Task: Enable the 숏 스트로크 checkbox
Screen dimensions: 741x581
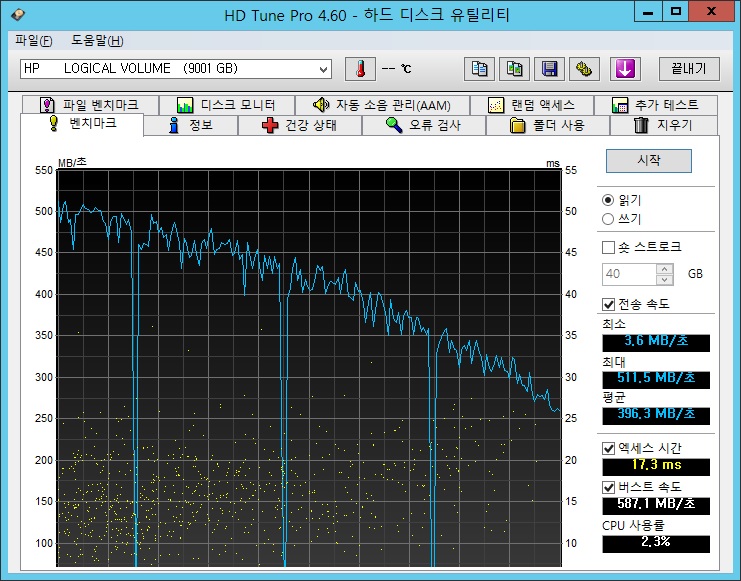Action: [608, 247]
